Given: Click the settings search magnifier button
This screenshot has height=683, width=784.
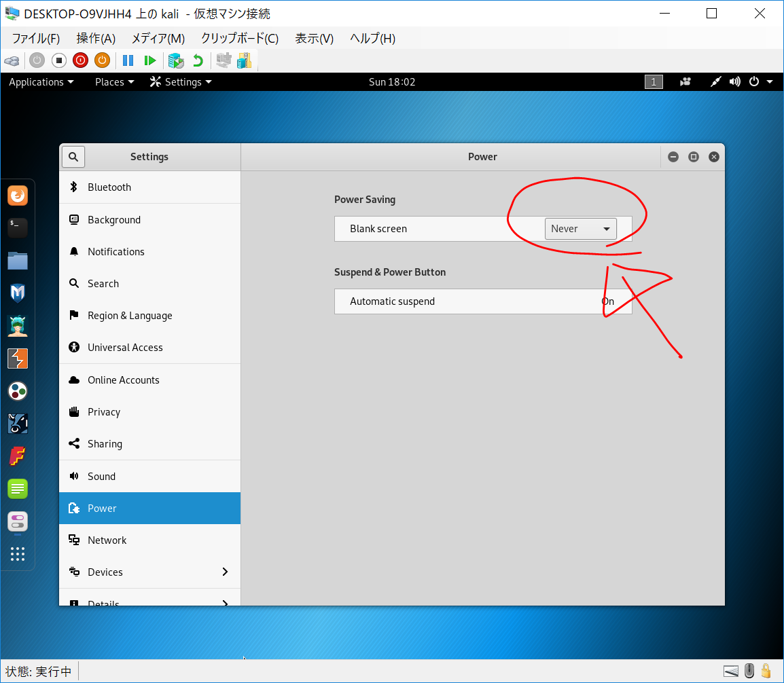Looking at the screenshot, I should (73, 157).
